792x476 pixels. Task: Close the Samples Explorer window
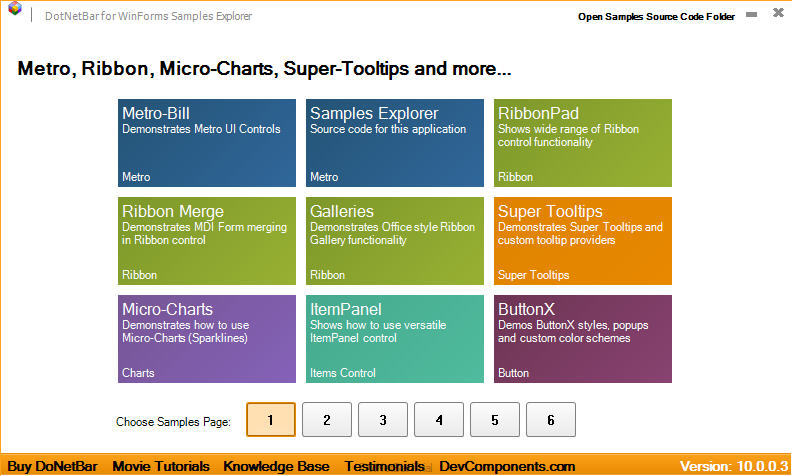(778, 13)
